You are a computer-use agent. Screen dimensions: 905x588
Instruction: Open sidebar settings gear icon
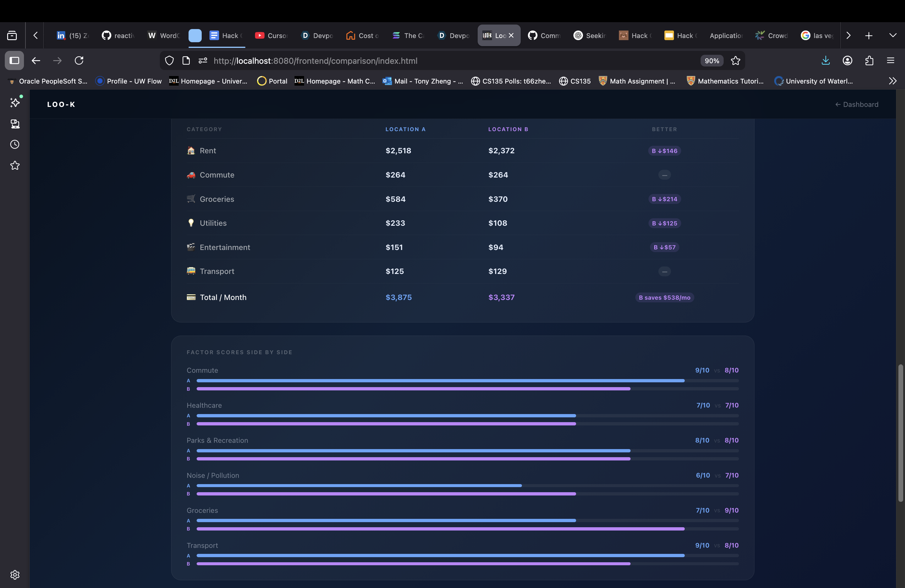point(15,574)
